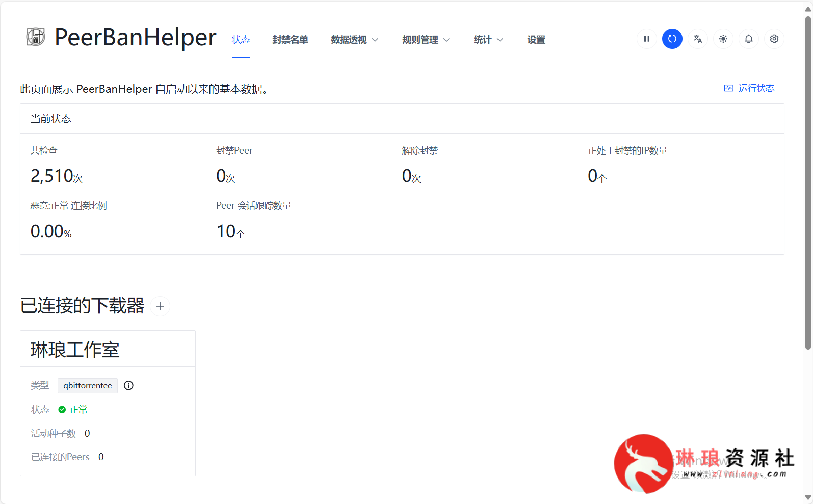Switch to the 状态 tab
Image resolution: width=813 pixels, height=504 pixels.
tap(241, 40)
